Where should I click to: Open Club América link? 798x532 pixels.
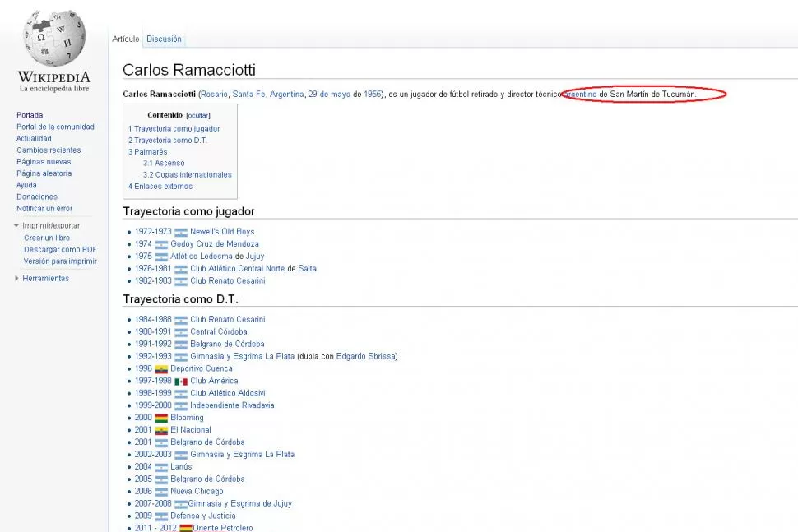pos(214,381)
